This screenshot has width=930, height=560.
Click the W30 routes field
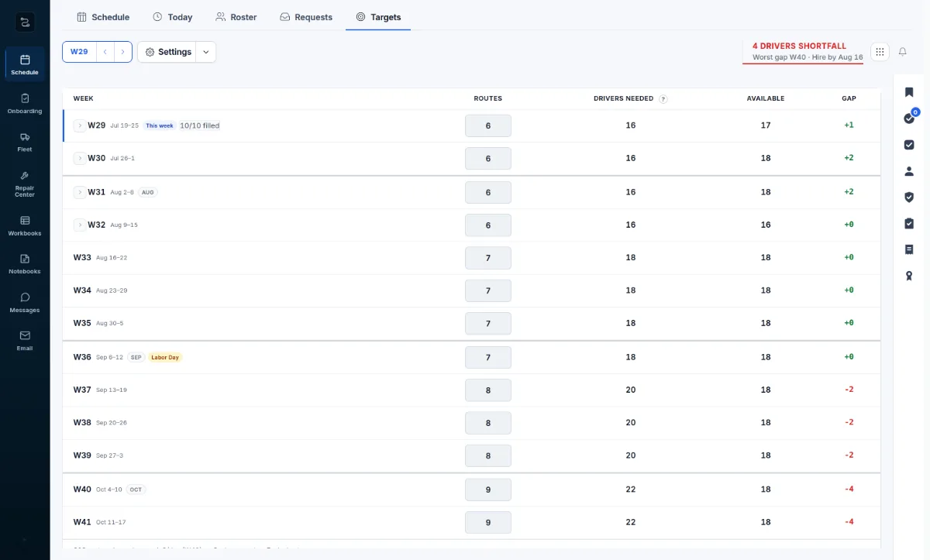[488, 158]
